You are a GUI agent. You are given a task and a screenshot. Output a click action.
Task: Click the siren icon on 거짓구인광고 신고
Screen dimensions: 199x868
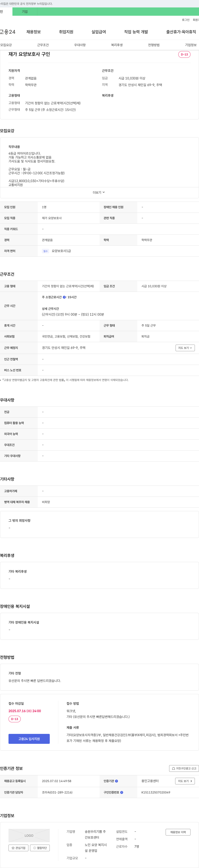[x=173, y=769]
